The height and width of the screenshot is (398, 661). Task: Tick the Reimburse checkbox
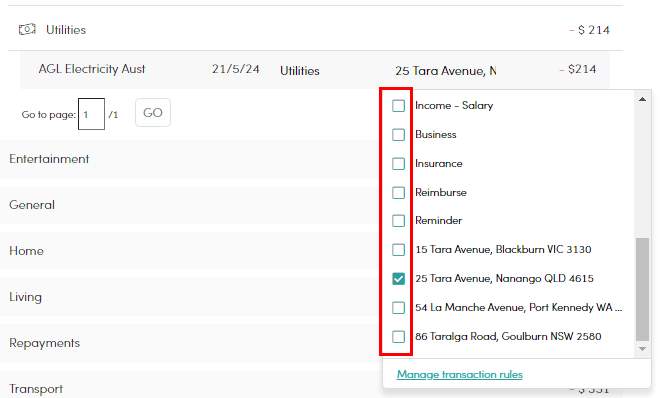tap(398, 193)
